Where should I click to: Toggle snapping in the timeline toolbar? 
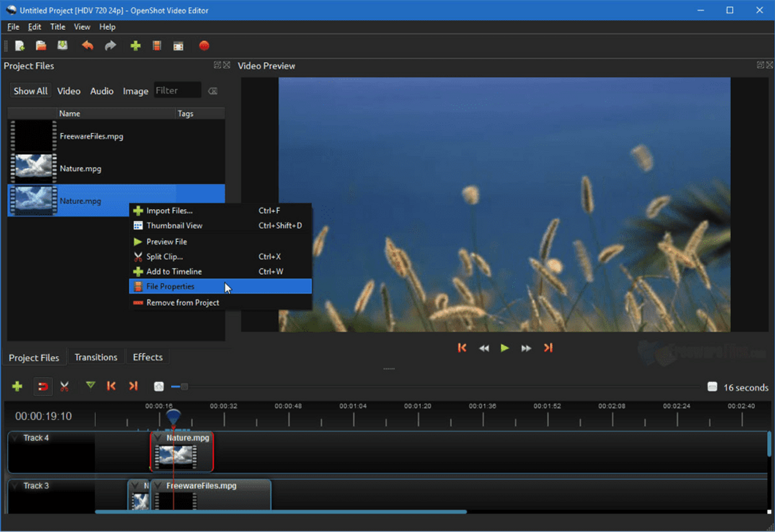coord(43,386)
